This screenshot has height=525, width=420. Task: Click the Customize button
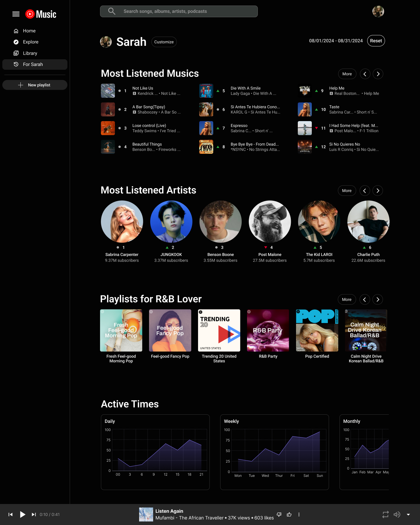click(164, 42)
